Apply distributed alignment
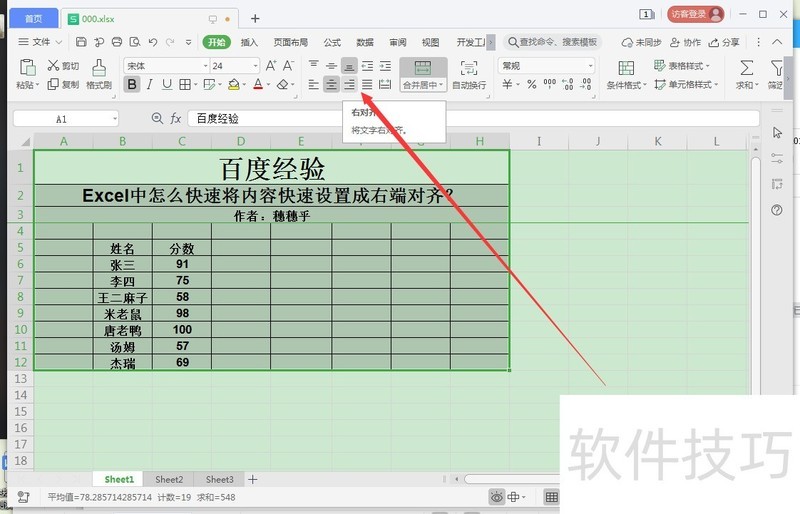 pos(385,84)
